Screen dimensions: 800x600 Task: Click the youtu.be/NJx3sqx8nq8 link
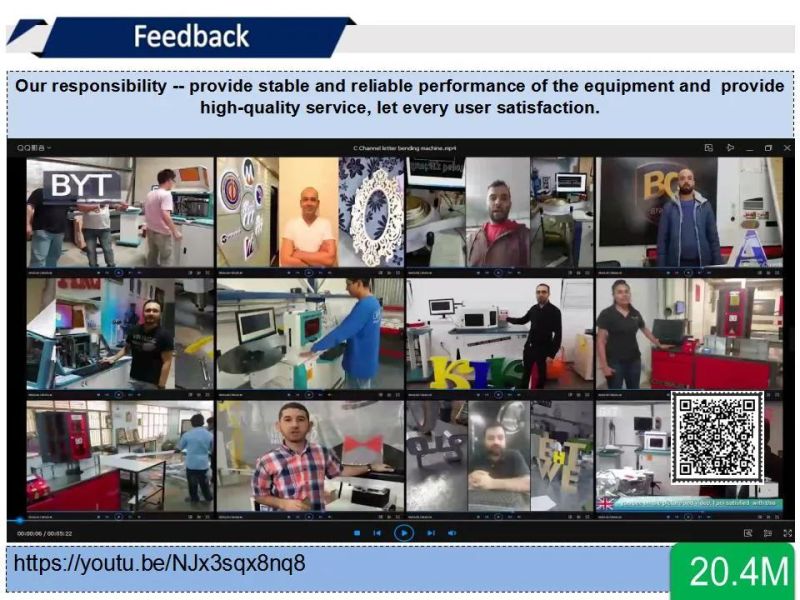(x=159, y=563)
